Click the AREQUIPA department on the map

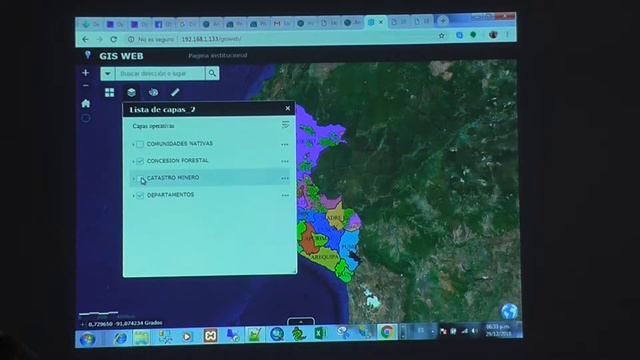click(325, 258)
